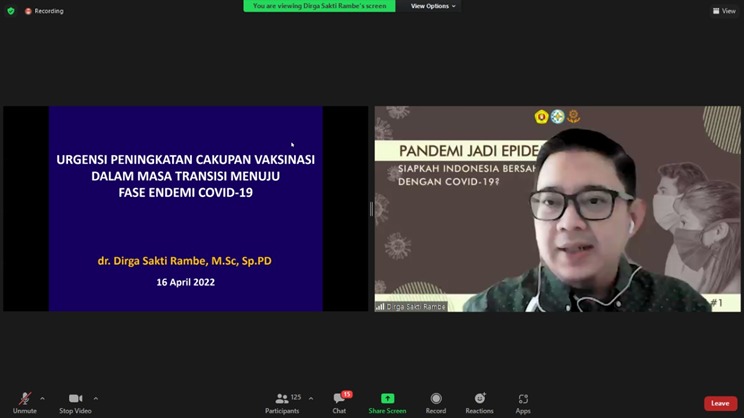Viewport: 744px width, 418px height.
Task: Click the shared presentation slide
Action: click(185, 209)
